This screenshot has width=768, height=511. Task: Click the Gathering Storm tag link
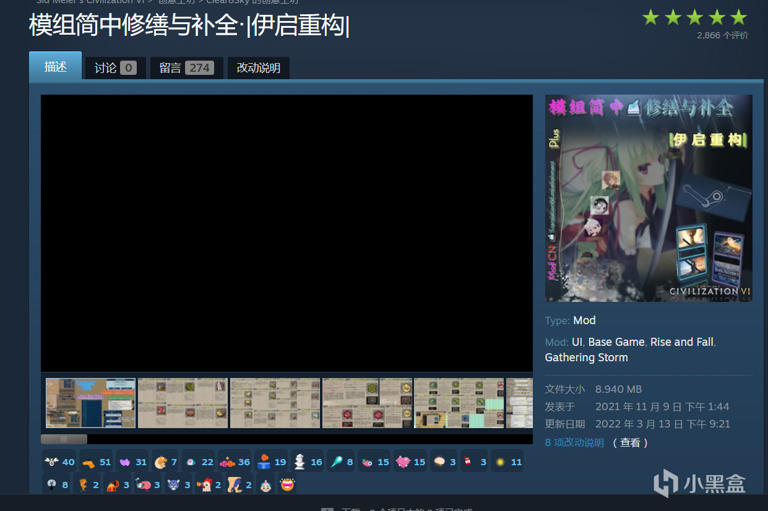[586, 358]
